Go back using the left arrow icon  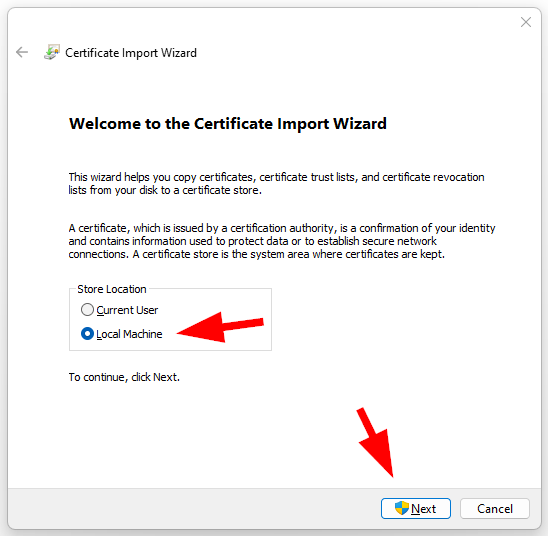click(x=22, y=52)
